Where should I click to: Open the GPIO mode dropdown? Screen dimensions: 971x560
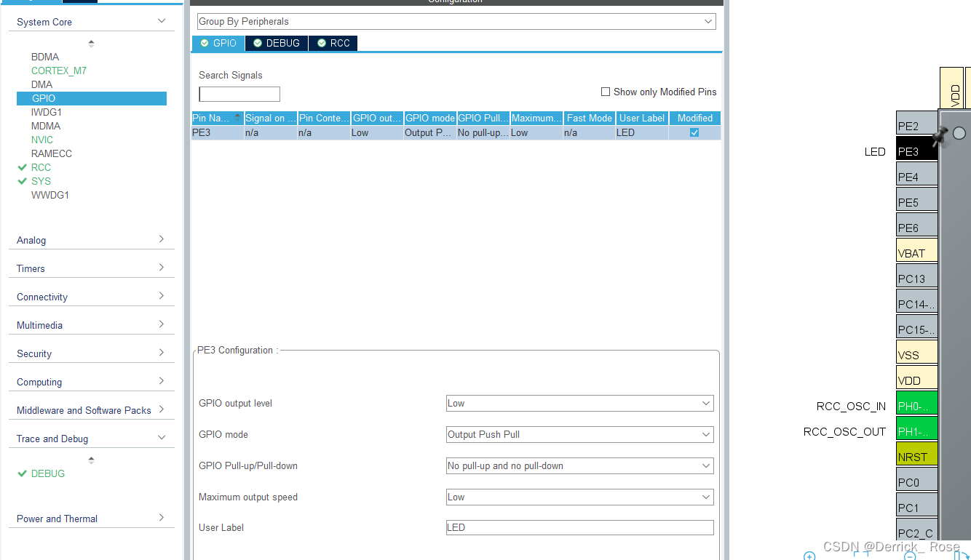(x=579, y=434)
